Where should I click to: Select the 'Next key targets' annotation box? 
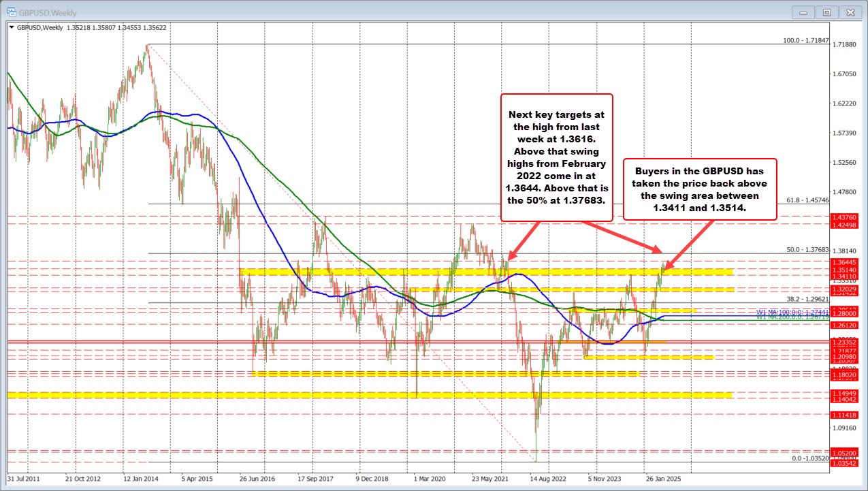coord(557,157)
